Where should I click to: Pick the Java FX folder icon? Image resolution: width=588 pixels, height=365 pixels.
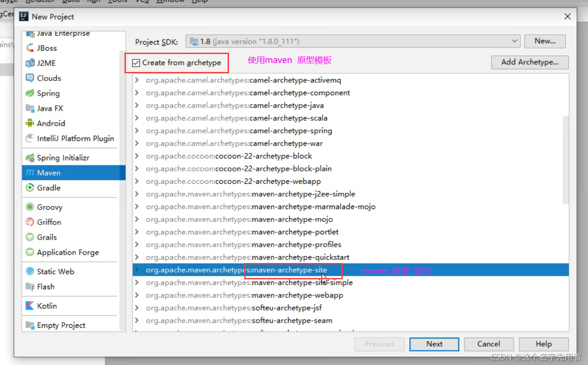[x=30, y=108]
